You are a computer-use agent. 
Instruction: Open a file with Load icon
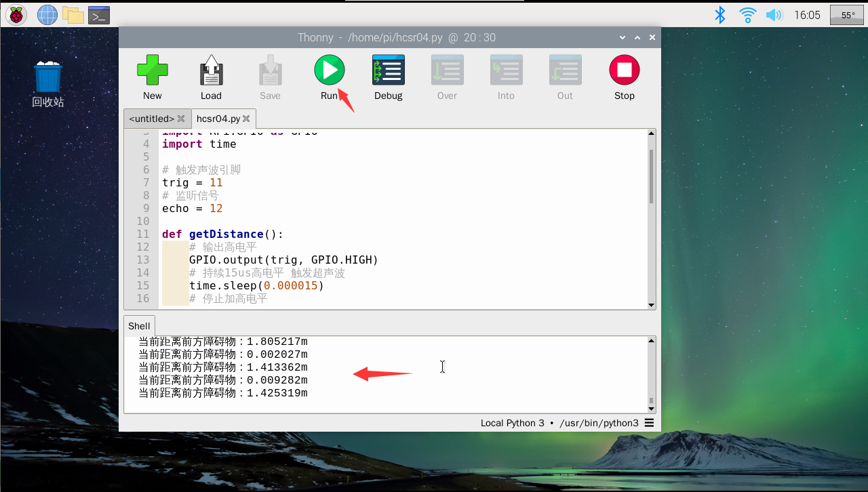(x=211, y=70)
